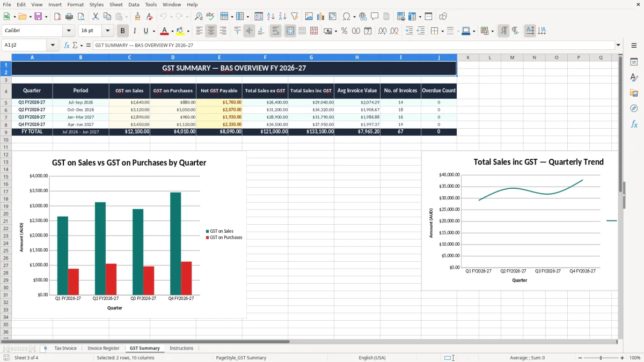
Task: Click the Add Decimal Place icon
Action: [383, 31]
